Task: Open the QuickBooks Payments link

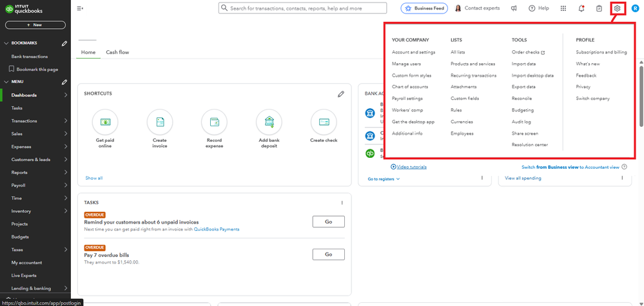Action: pyautogui.click(x=217, y=229)
